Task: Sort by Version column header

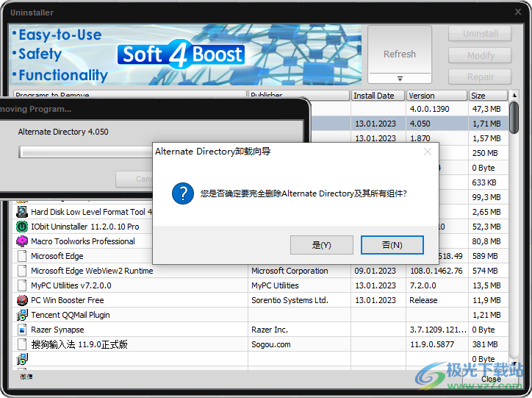Action: click(x=436, y=96)
